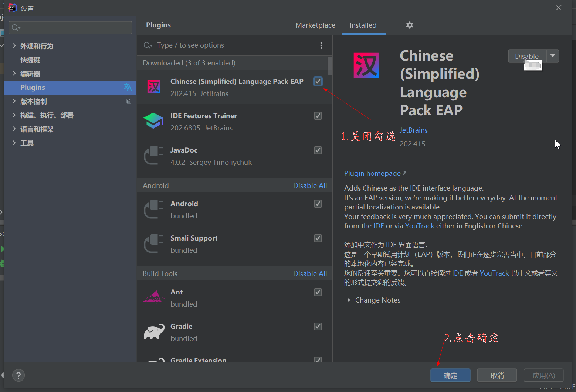Select the Smali Support plugin name
This screenshot has height=392, width=576.
(194, 238)
